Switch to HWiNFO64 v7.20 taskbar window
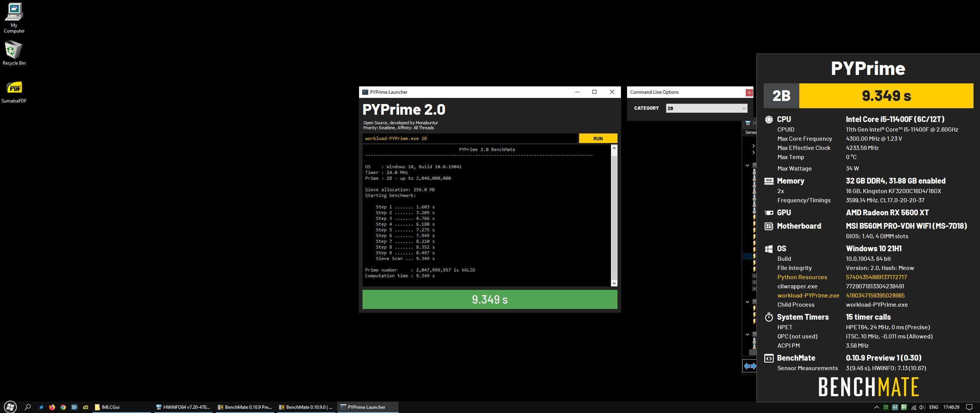 183,407
